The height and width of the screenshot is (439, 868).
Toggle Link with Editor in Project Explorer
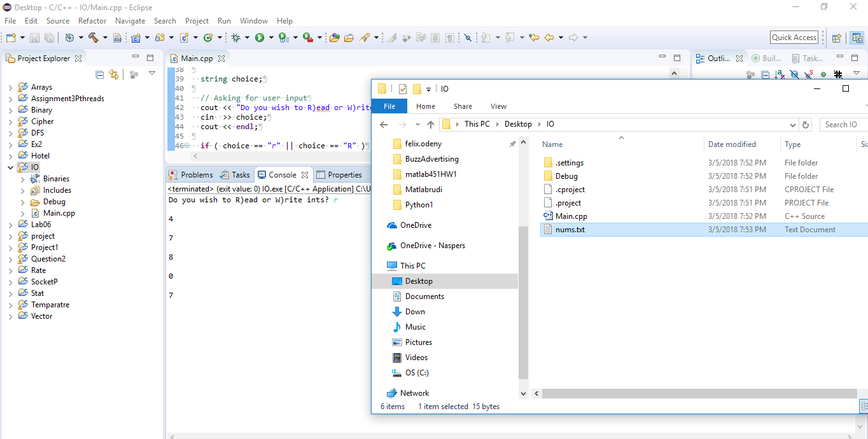coord(114,74)
